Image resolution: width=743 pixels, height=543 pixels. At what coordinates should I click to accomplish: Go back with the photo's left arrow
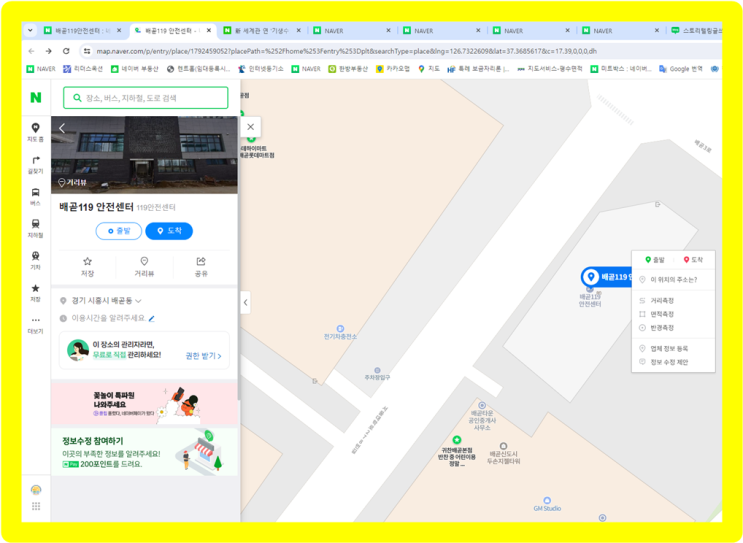point(62,128)
